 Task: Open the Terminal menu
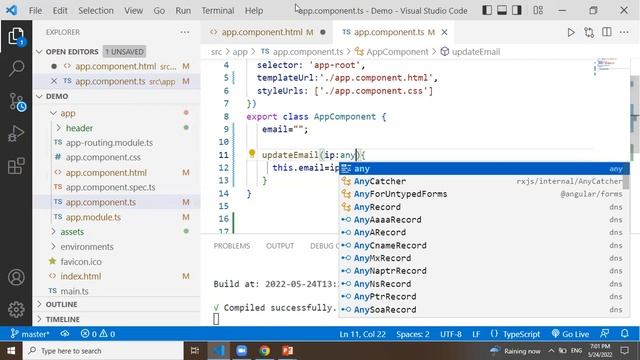click(x=218, y=11)
